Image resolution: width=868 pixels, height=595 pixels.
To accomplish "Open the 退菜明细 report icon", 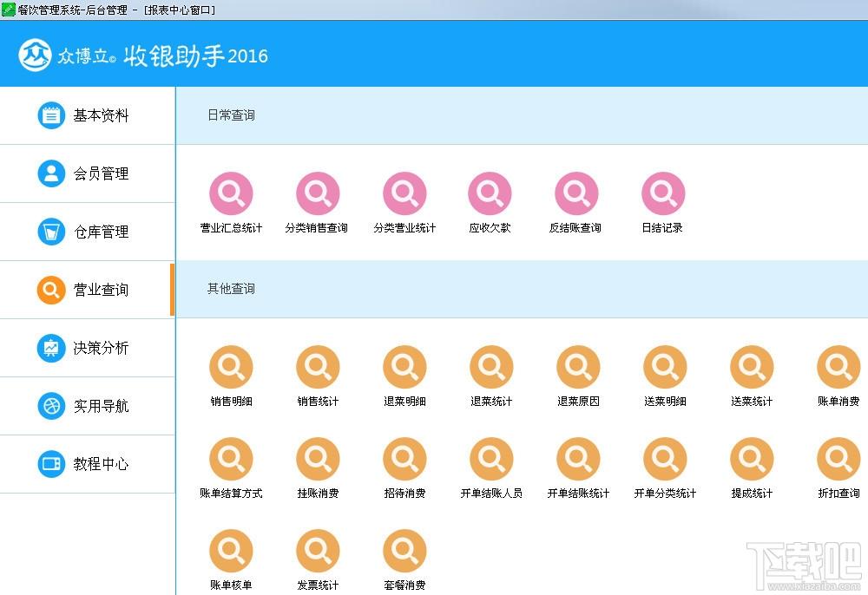I will pos(404,367).
